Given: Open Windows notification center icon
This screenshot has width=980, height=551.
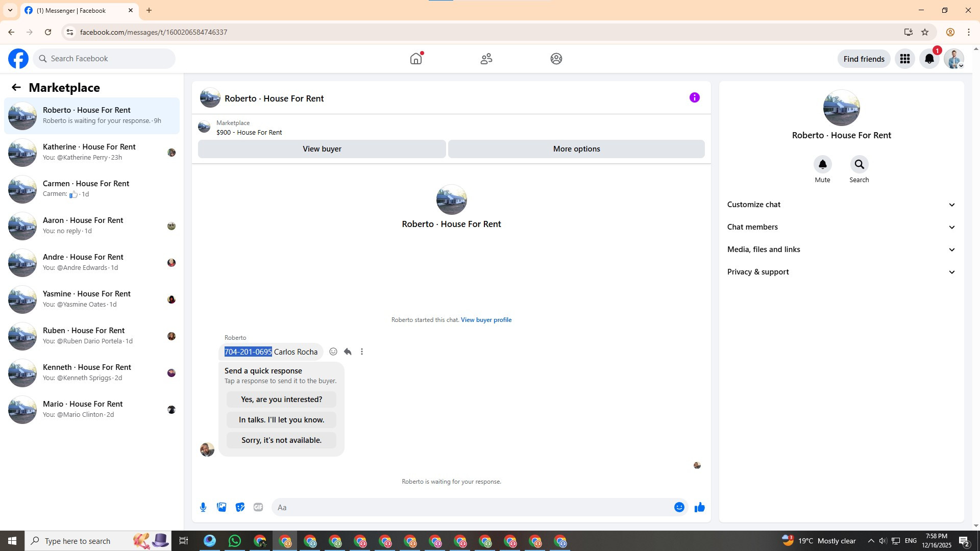Looking at the screenshot, I should (964, 541).
